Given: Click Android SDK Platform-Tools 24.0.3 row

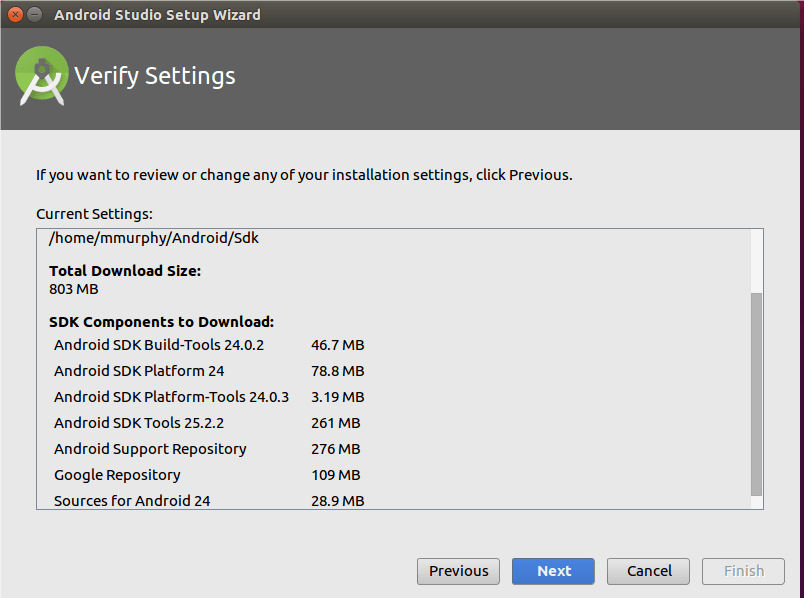Looking at the screenshot, I should point(171,397).
